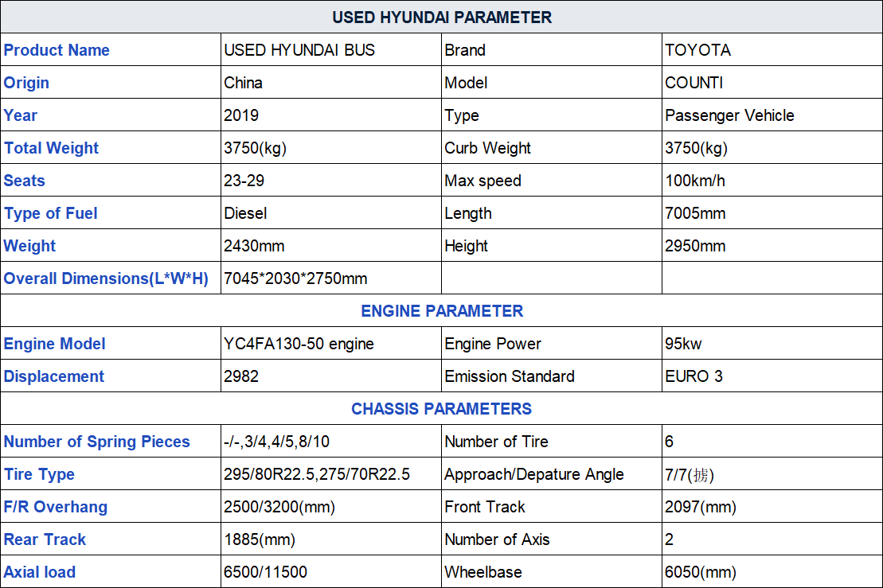This screenshot has height=588, width=883.
Task: Select the Product Name label cell
Action: 111,49
